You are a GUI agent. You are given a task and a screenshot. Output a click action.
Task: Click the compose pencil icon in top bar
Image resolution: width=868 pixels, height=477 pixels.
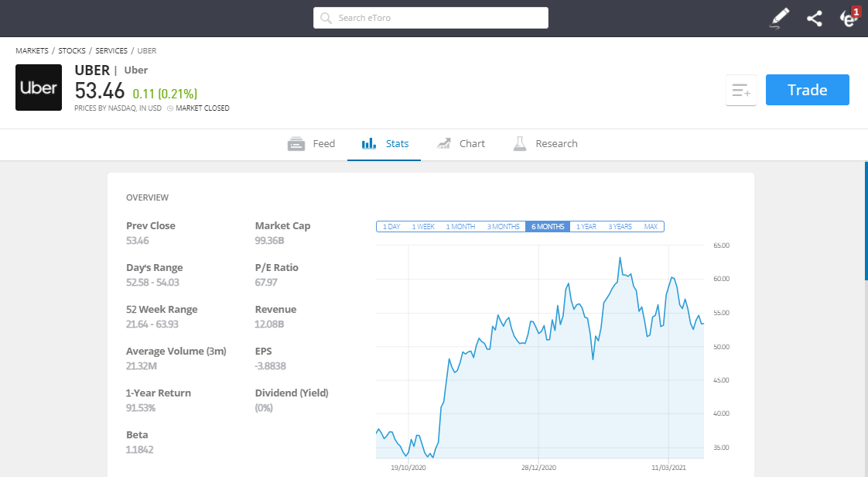[779, 17]
